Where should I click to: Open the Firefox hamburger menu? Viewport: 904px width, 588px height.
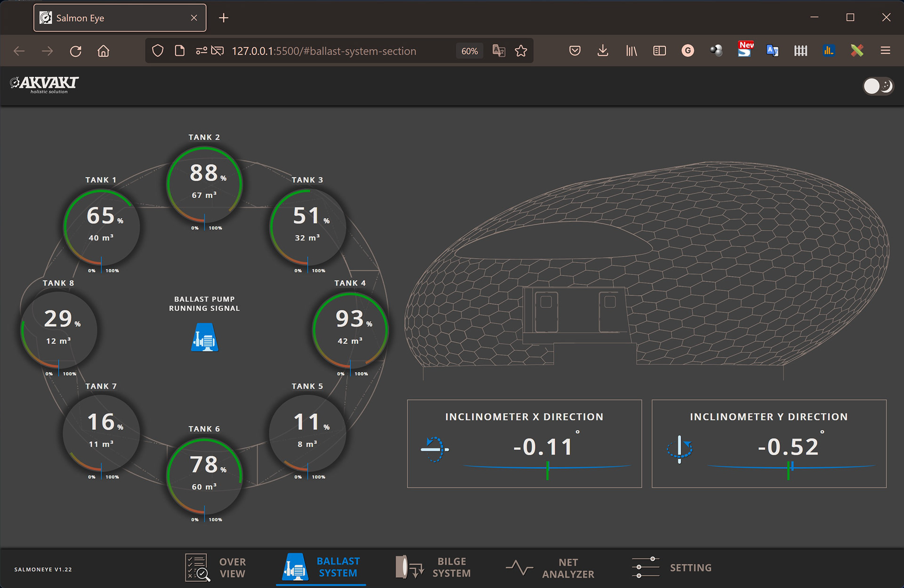coord(885,51)
